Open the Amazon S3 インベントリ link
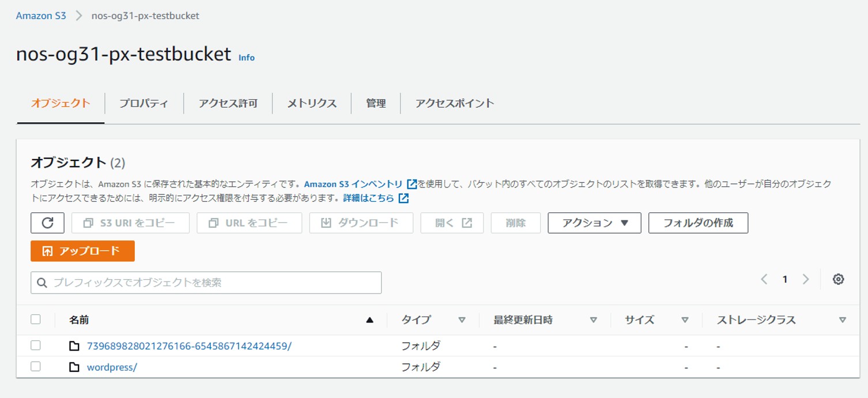This screenshot has width=868, height=398. (x=353, y=184)
